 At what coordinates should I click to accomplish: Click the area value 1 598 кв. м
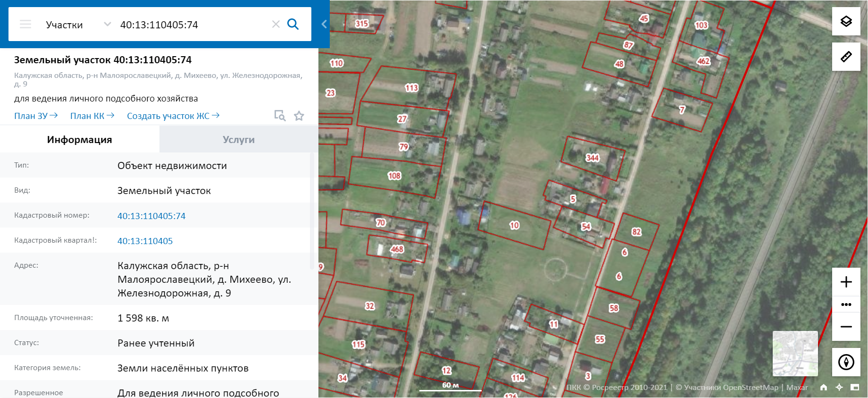click(143, 318)
